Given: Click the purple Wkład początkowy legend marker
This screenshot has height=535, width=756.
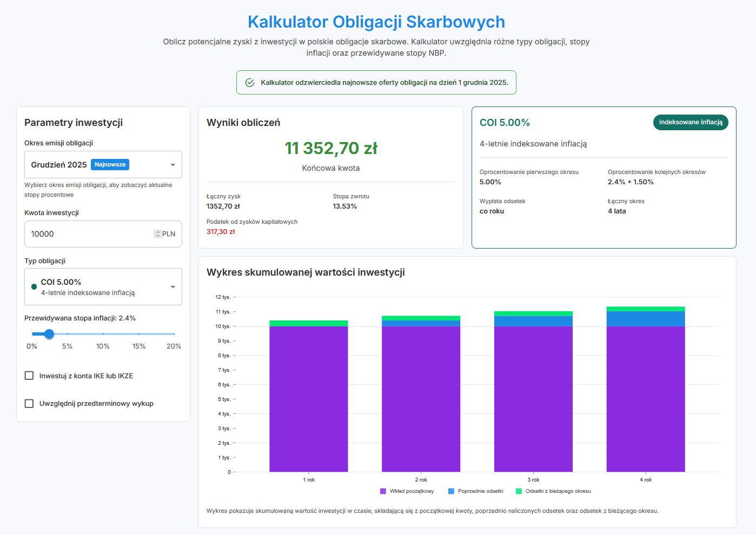Looking at the screenshot, I should 382,491.
